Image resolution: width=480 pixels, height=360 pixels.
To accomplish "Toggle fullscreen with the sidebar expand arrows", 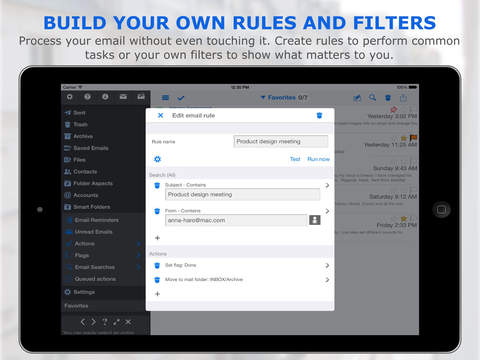I will tap(116, 322).
